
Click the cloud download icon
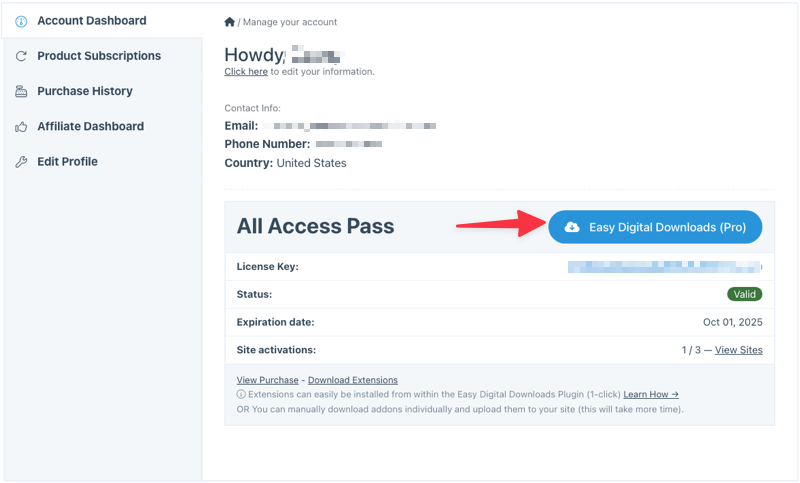[572, 228]
